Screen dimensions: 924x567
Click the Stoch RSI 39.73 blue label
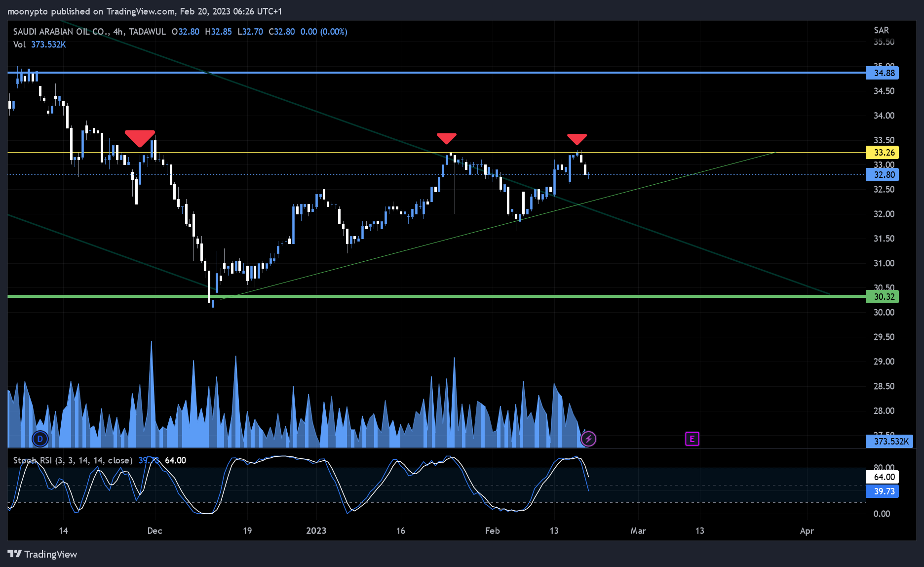[883, 491]
